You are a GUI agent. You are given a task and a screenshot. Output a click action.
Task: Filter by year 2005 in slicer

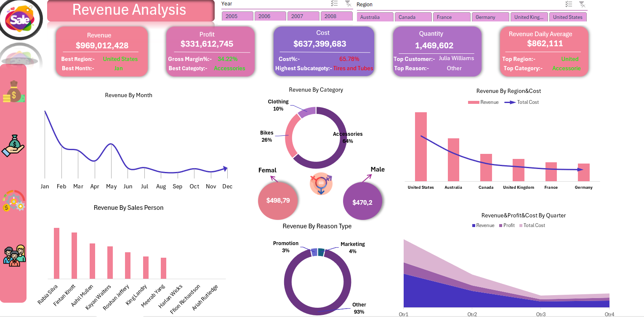click(237, 16)
